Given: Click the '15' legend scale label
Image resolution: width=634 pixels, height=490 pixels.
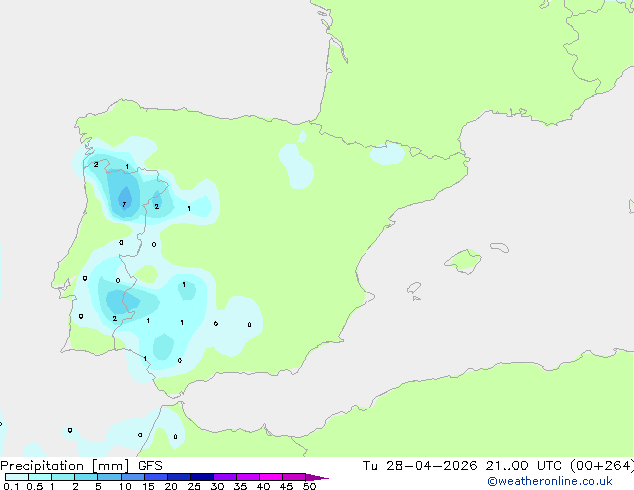Looking at the screenshot, I should point(148,486).
